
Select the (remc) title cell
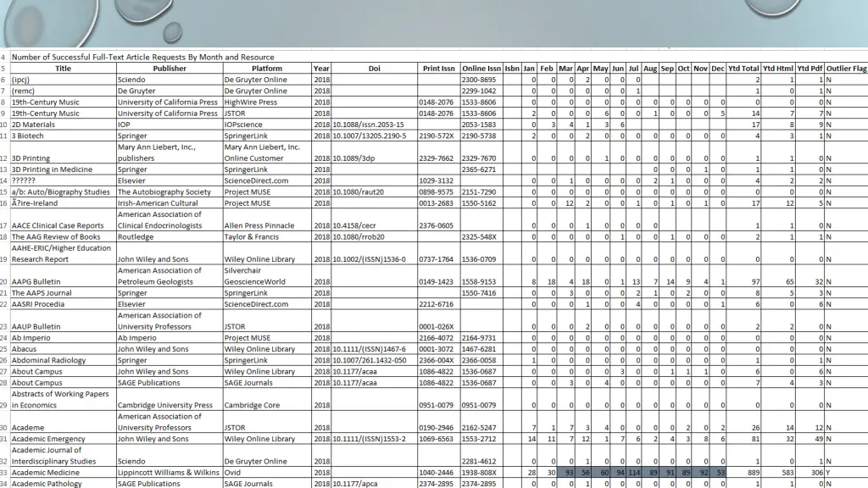click(63, 91)
